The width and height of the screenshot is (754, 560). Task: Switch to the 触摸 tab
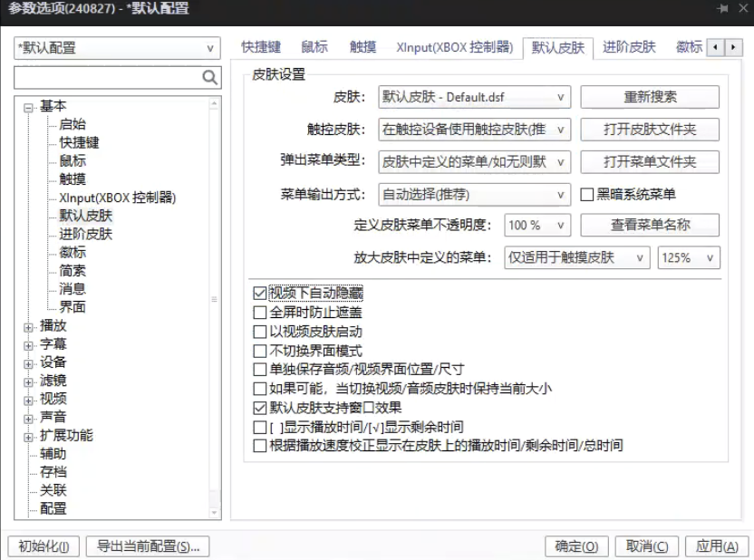point(363,47)
